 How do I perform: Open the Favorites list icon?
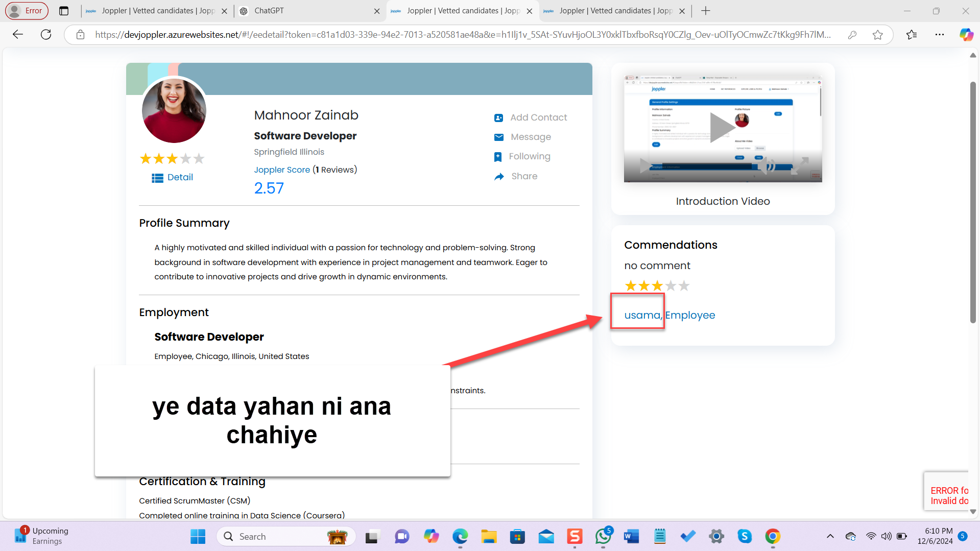912,35
